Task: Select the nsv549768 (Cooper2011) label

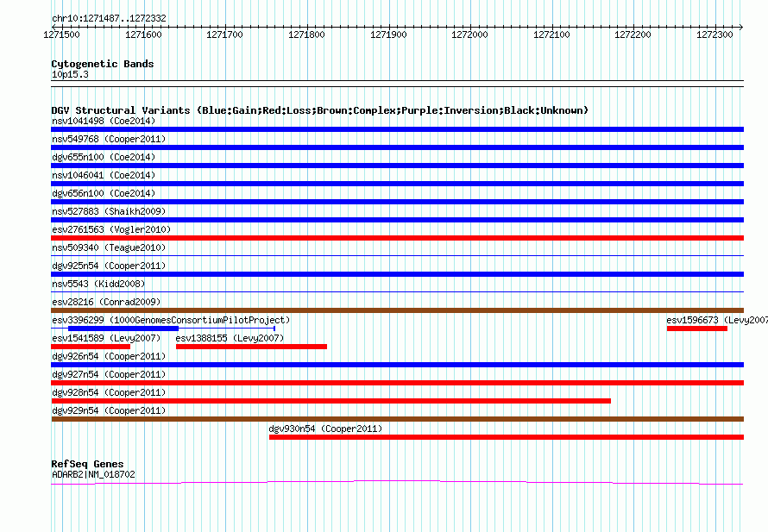Action: click(109, 139)
